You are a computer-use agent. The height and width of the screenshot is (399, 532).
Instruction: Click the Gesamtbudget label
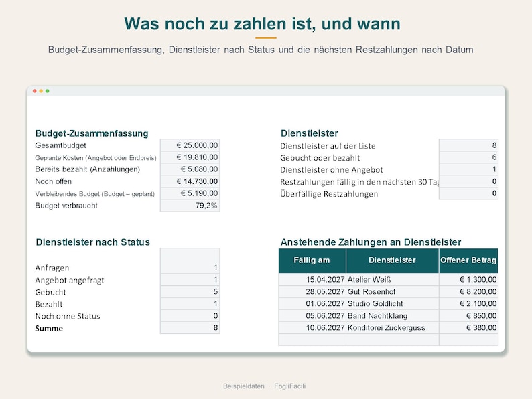point(61,145)
